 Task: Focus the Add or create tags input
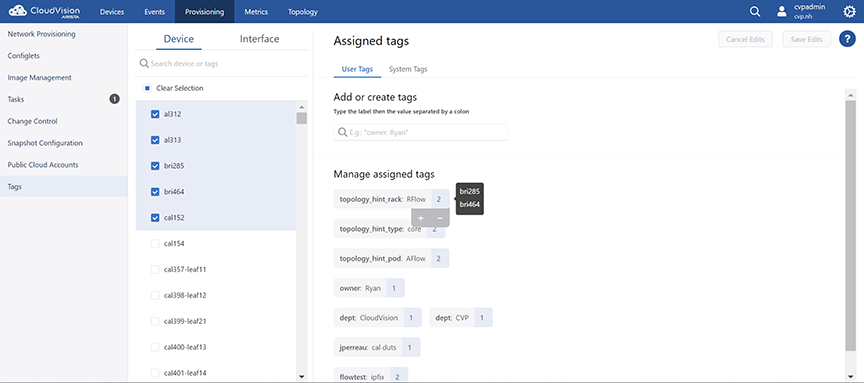coord(420,132)
